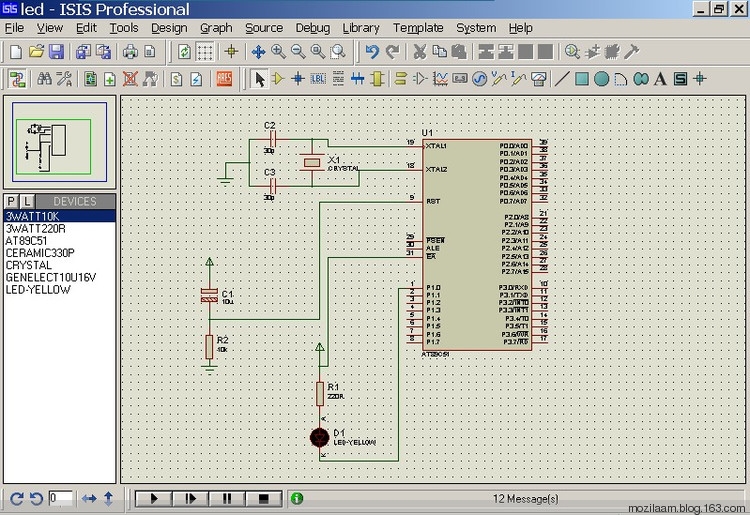Open the Debug menu
750x515 pixels.
pos(313,28)
